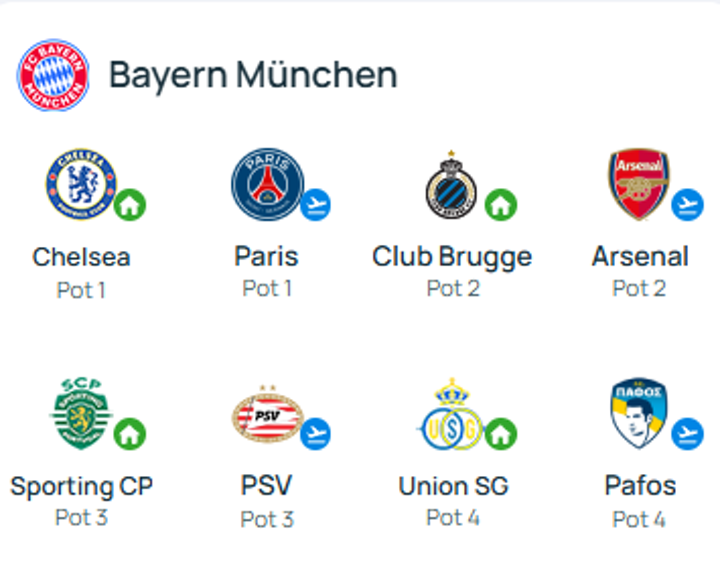Click the Paris Saint-Germain logo
The image size is (720, 578).
(267, 185)
